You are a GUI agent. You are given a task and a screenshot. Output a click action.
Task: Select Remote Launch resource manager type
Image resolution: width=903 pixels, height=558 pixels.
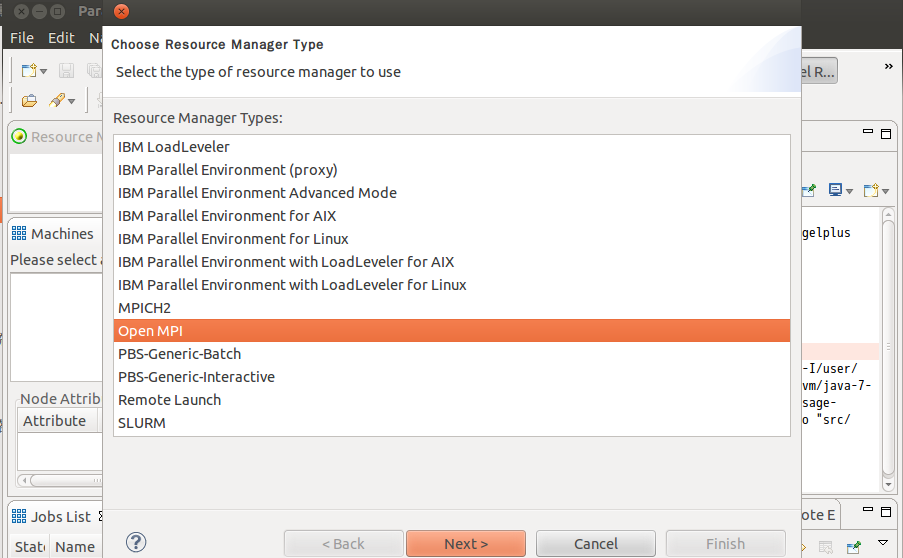pos(452,400)
